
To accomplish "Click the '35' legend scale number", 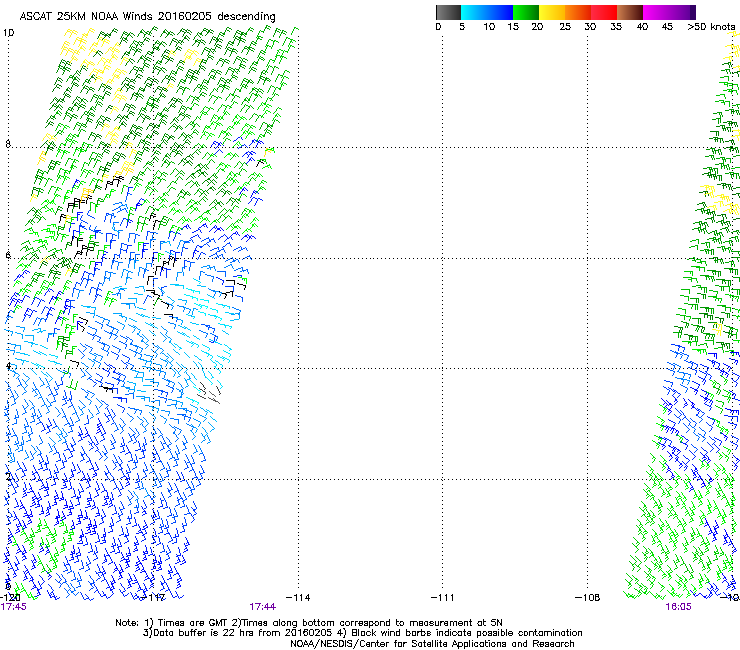I will 616,27.
